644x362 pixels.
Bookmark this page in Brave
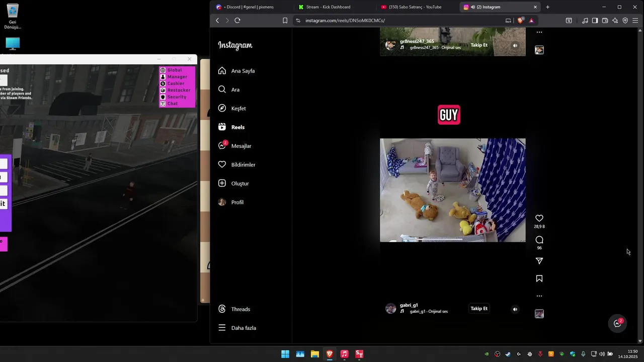(x=285, y=21)
